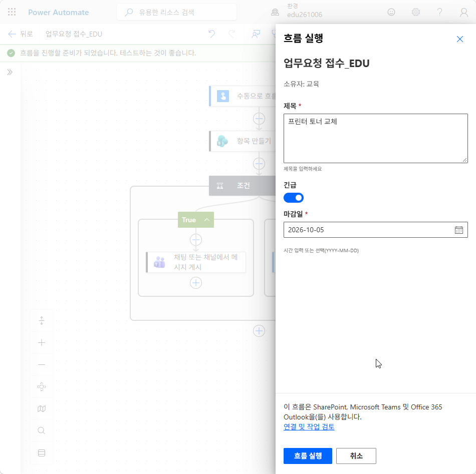
Task: Click the 제목 text area
Action: tap(375, 138)
